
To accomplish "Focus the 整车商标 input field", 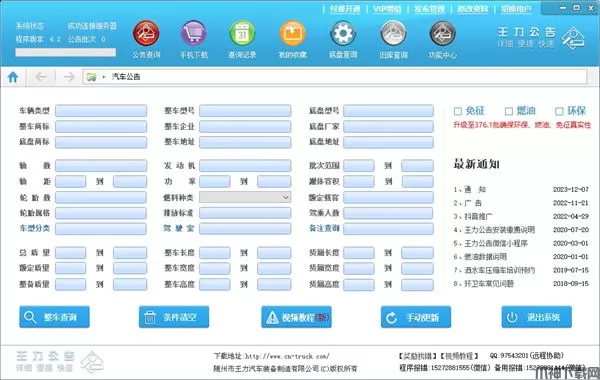I will [101, 127].
